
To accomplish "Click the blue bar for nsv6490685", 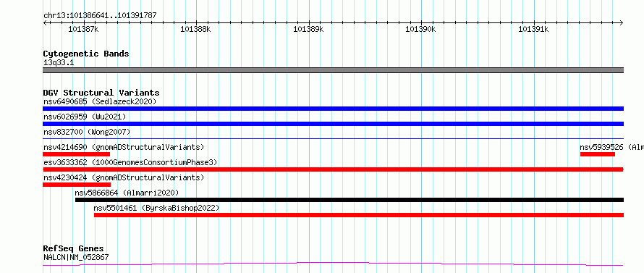I will click(x=333, y=109).
